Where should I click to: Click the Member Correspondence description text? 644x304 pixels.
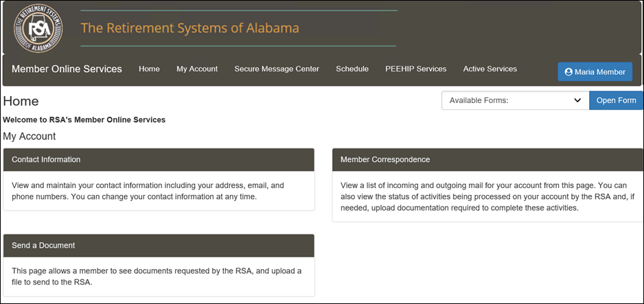[487, 197]
